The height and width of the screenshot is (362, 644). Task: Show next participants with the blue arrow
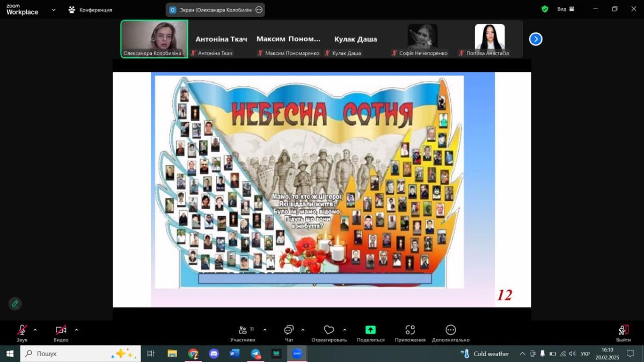[536, 39]
